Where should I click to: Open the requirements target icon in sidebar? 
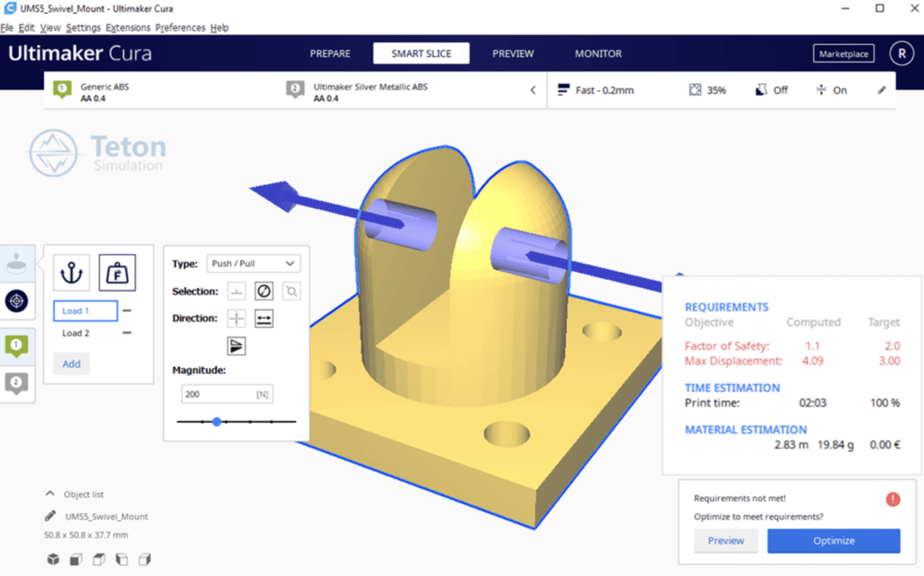click(x=17, y=301)
